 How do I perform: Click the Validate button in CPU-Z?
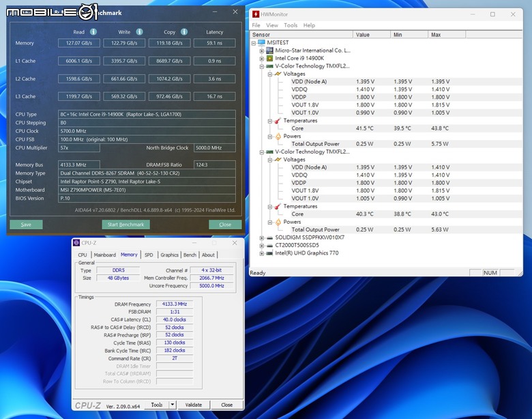194,405
